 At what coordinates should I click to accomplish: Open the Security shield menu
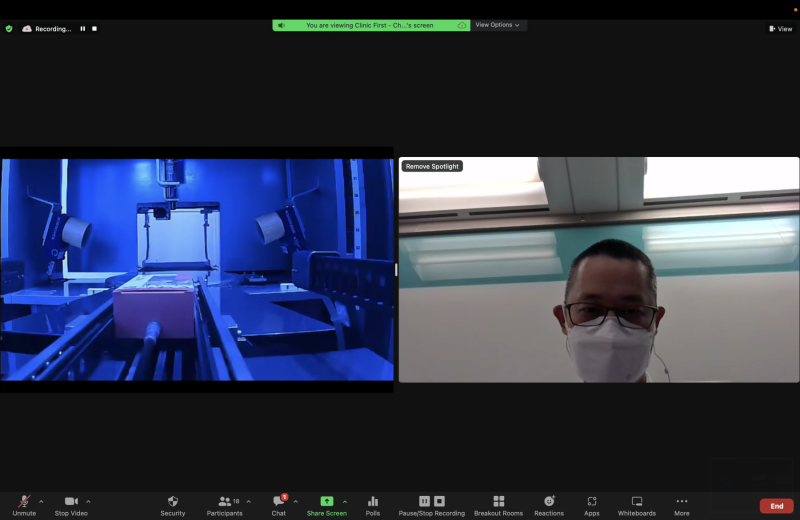173,506
